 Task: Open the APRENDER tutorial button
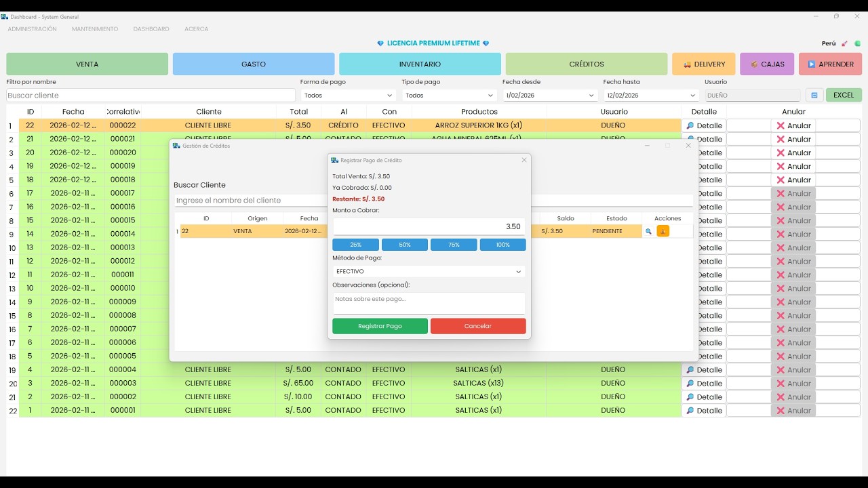(x=830, y=64)
